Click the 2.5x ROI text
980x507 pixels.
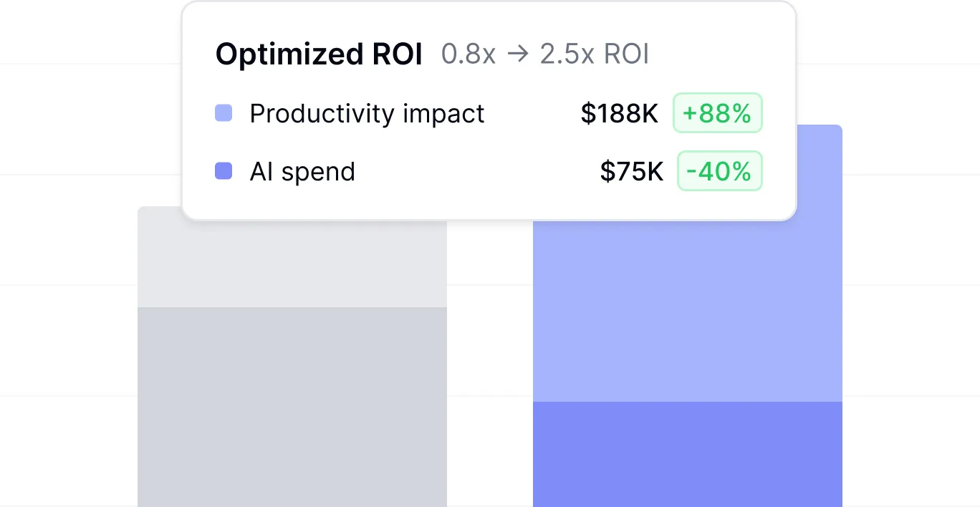(x=595, y=54)
